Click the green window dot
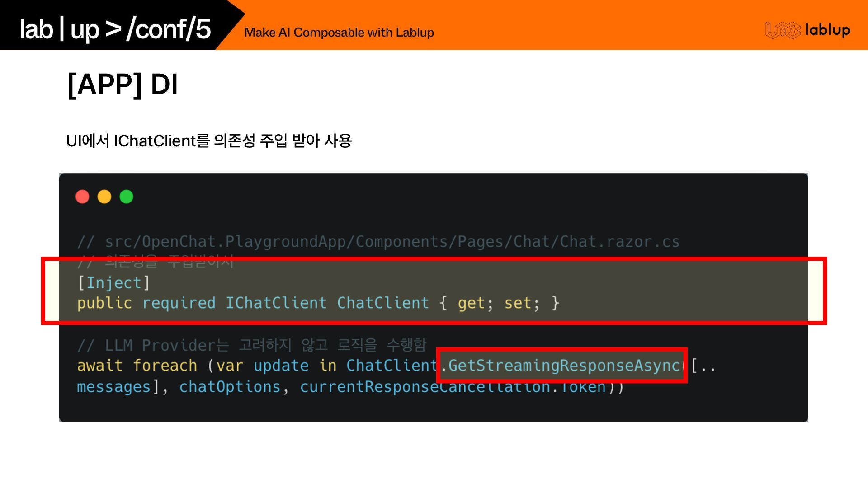Screen dimensions: 868x488 (127, 197)
